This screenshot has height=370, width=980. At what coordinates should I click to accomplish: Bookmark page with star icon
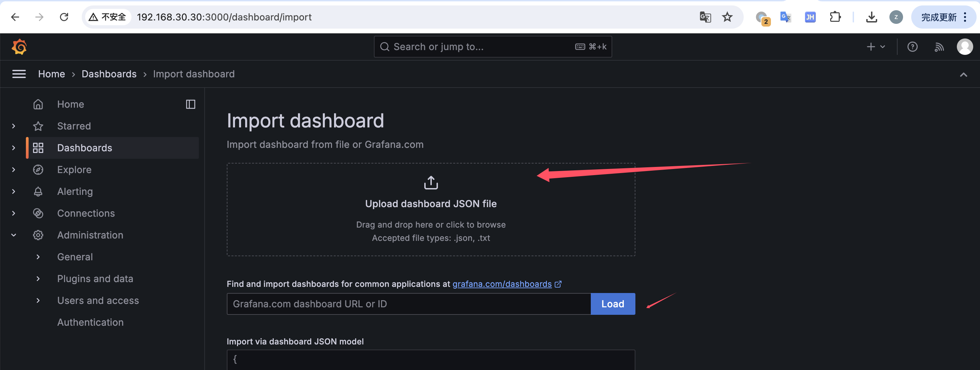point(727,17)
